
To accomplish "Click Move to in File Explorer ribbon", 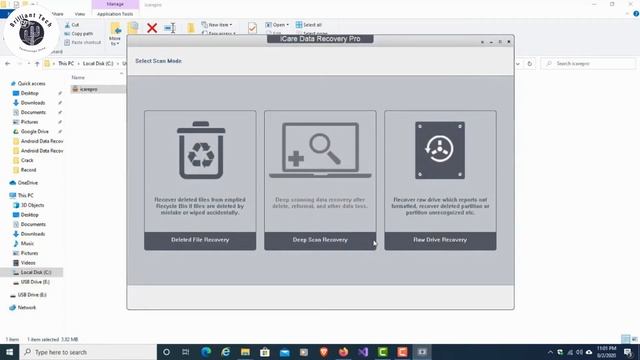I will (x=115, y=34).
